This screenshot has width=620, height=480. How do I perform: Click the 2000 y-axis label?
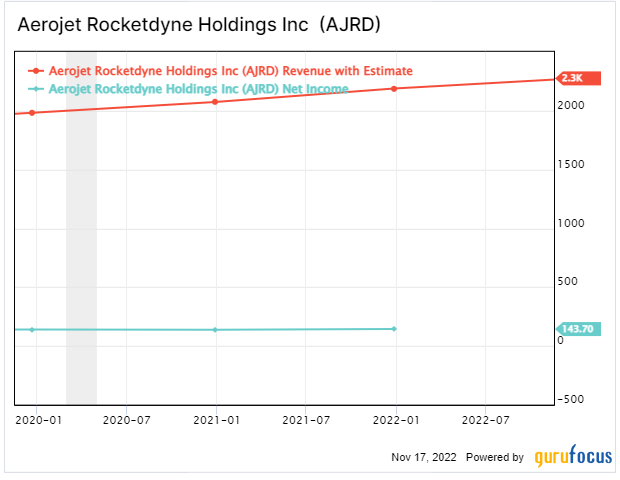point(571,105)
